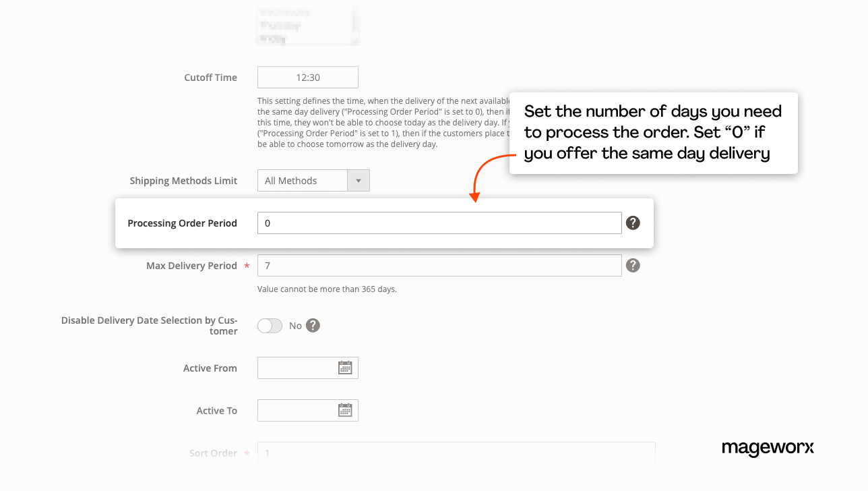Viewport: 868px width, 491px height.
Task: Focus the Processing Order Period input
Action: pos(439,223)
